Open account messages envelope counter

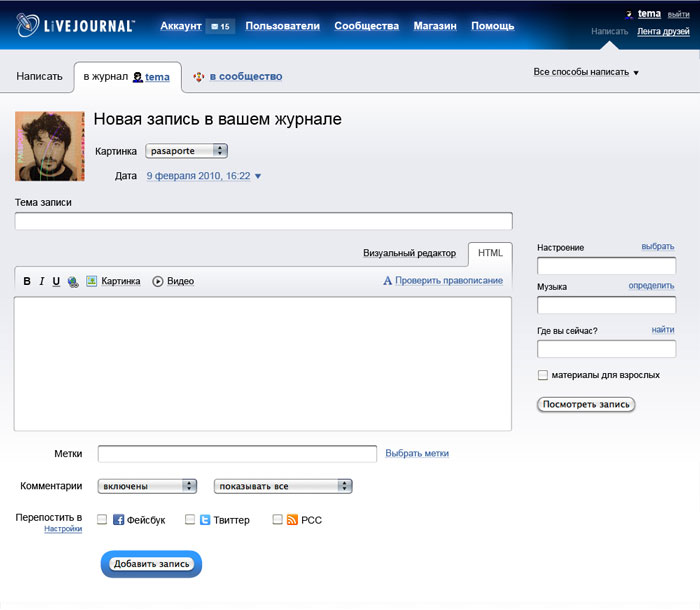[219, 26]
